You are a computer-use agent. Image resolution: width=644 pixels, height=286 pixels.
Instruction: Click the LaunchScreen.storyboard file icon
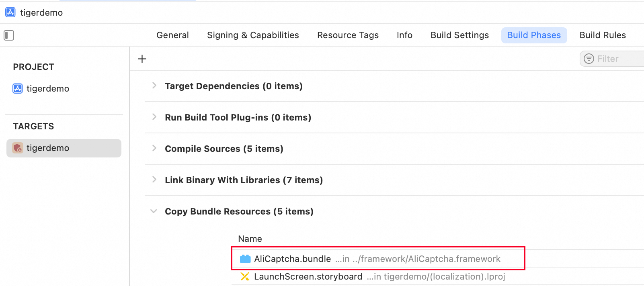point(245,276)
